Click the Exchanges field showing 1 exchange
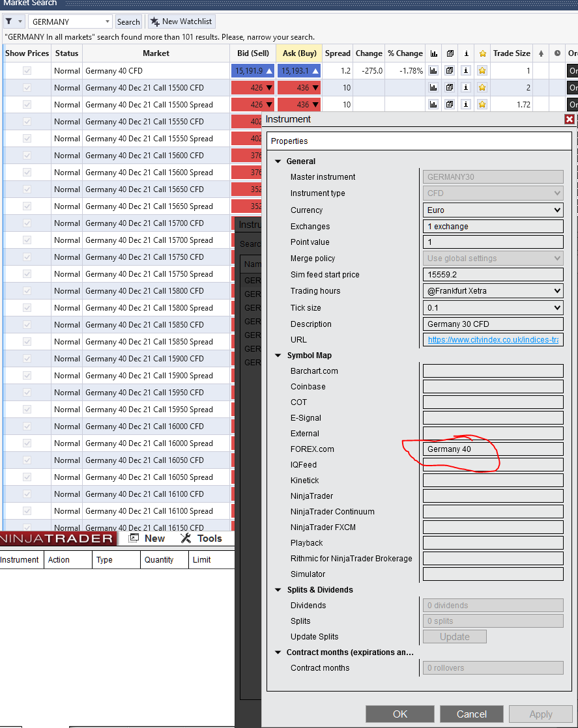This screenshot has height=728, width=578. (x=493, y=226)
